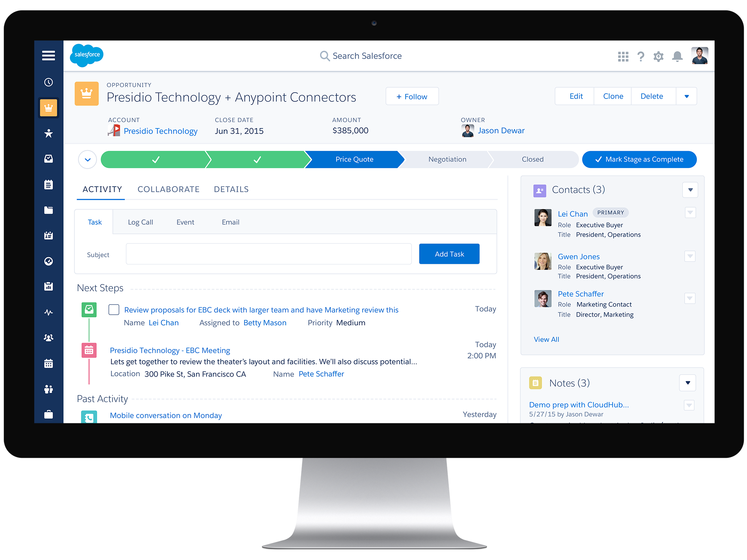Open the recent items clock icon
Image resolution: width=747 pixels, height=560 pixels.
pyautogui.click(x=49, y=83)
